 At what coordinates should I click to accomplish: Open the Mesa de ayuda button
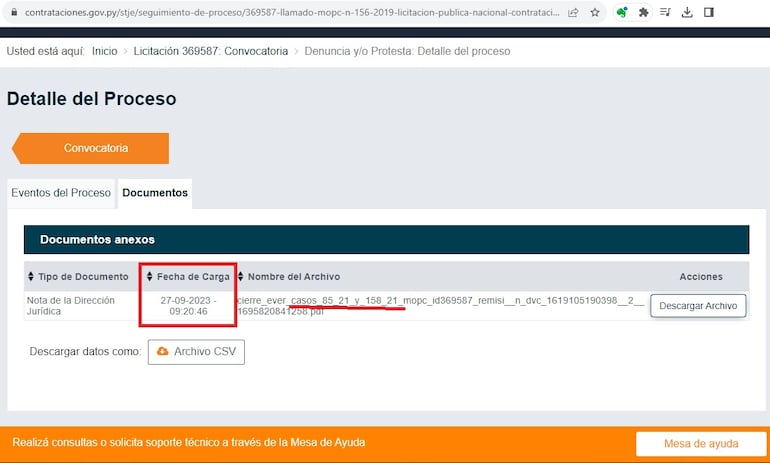coord(701,443)
